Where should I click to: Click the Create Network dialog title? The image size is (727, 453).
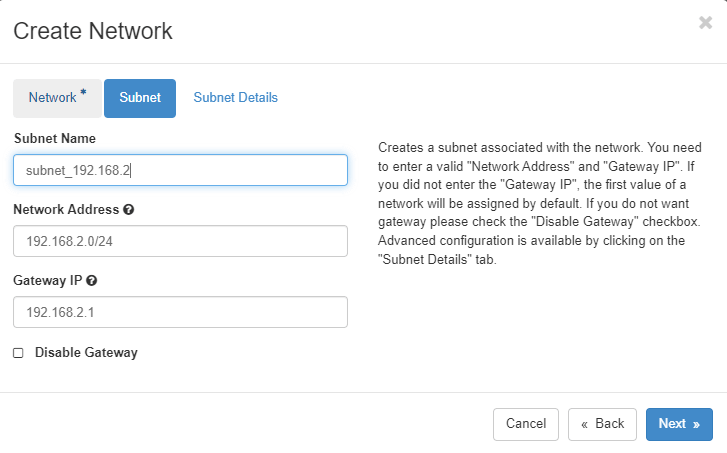[93, 31]
